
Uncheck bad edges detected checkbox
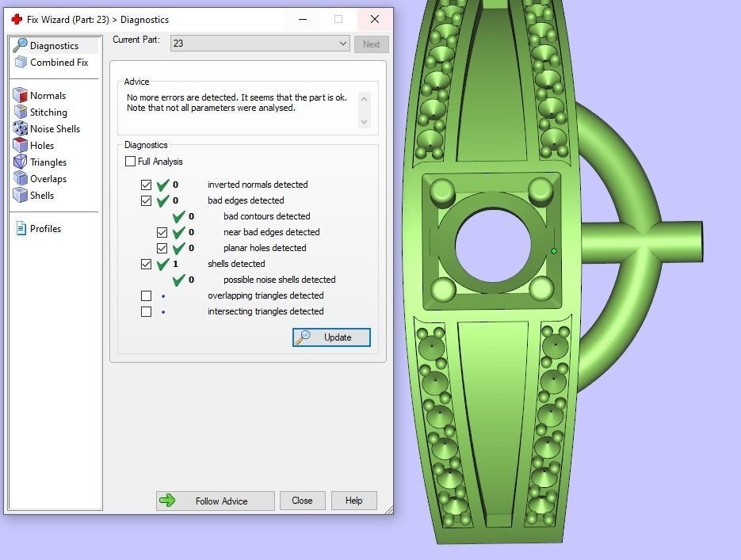pyautogui.click(x=146, y=200)
